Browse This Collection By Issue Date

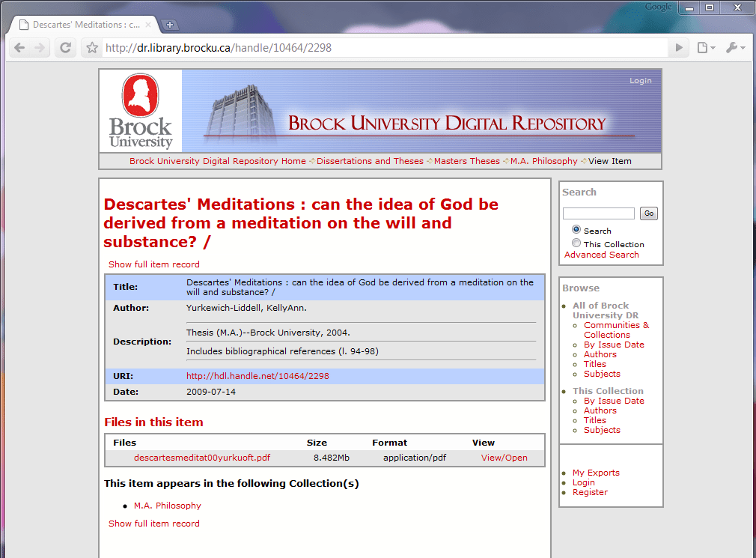(614, 401)
